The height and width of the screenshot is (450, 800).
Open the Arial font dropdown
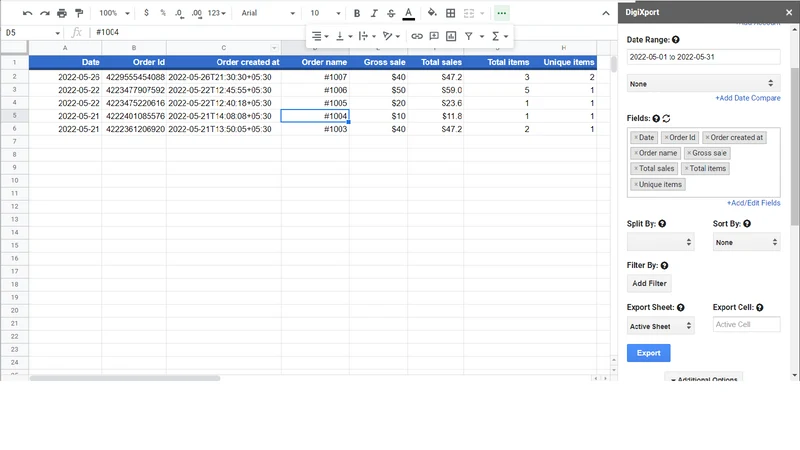click(268, 13)
